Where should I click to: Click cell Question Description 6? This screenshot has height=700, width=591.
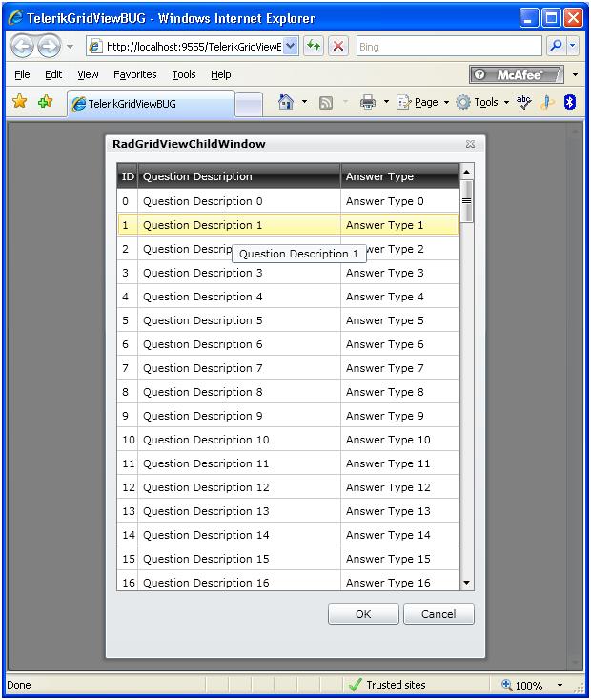[239, 344]
